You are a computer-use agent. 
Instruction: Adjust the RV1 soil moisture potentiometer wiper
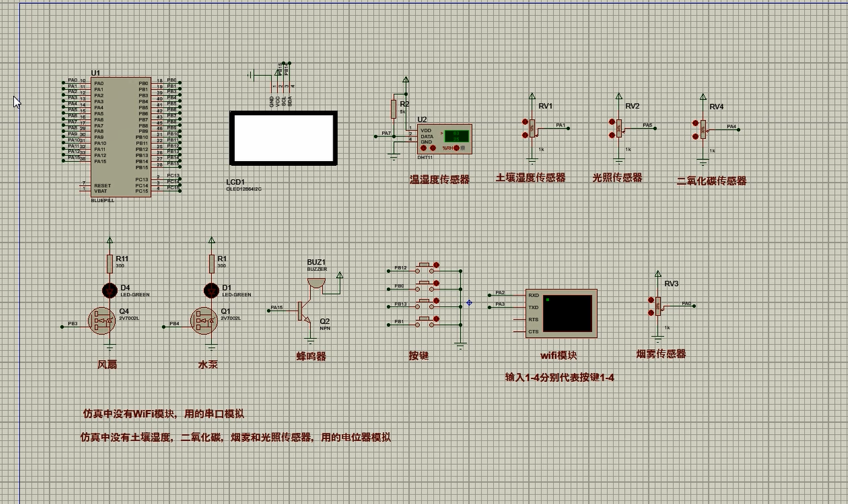(x=534, y=129)
